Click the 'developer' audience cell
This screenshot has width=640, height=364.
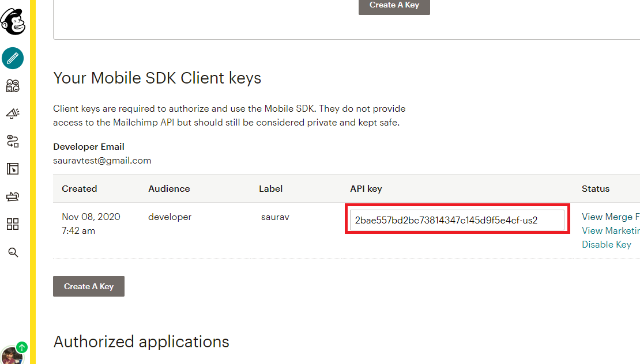pos(170,217)
